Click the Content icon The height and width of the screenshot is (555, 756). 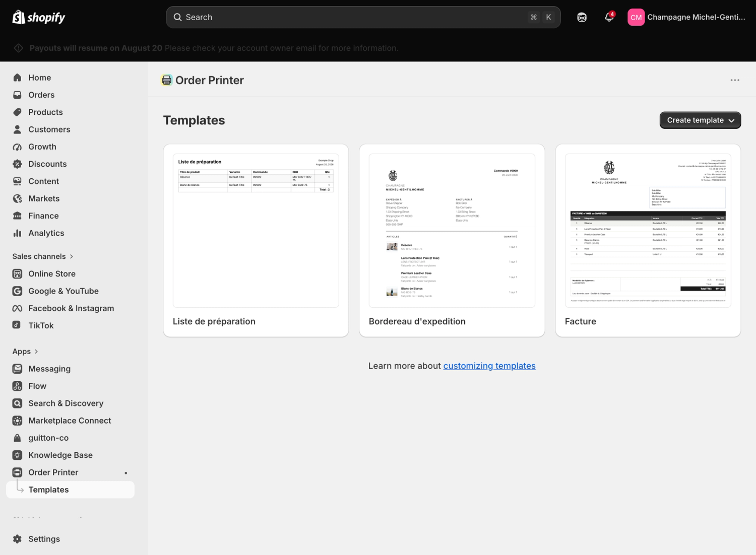click(x=17, y=181)
